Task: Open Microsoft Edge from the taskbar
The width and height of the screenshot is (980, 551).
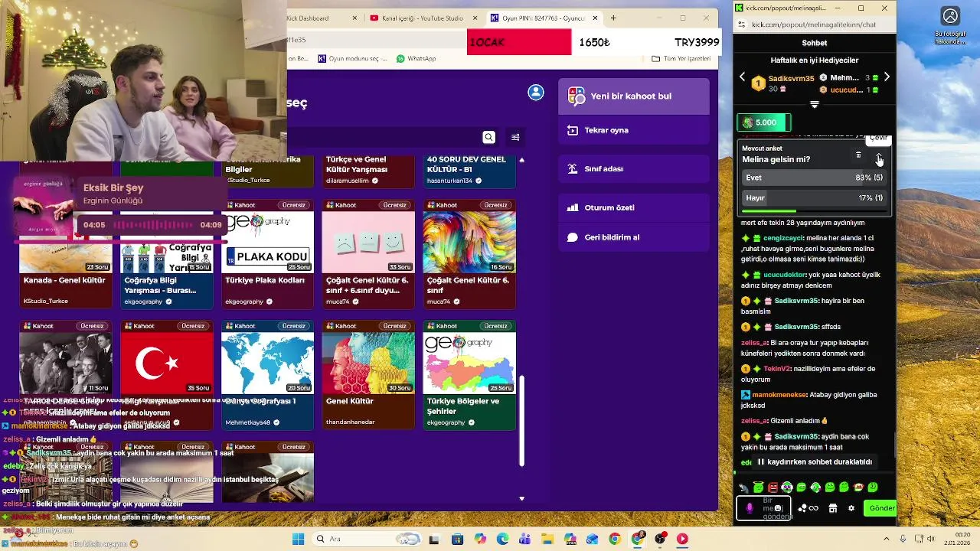Action: (502, 539)
